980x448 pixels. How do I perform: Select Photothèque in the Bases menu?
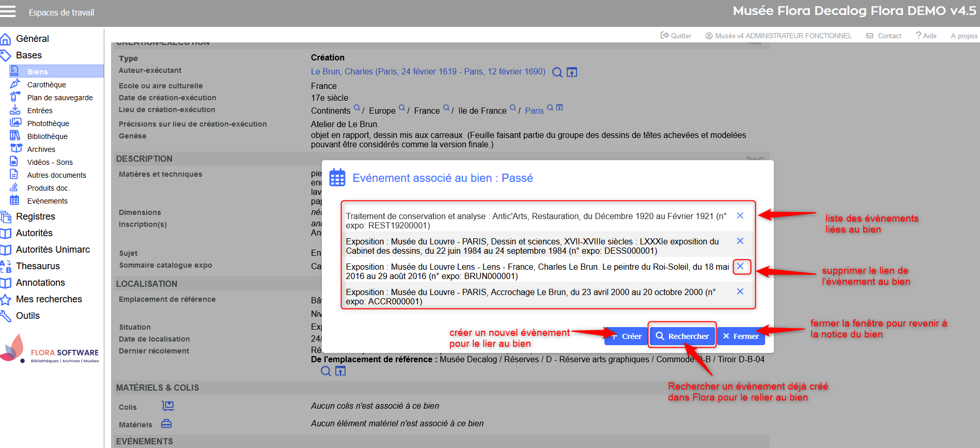[x=48, y=123]
